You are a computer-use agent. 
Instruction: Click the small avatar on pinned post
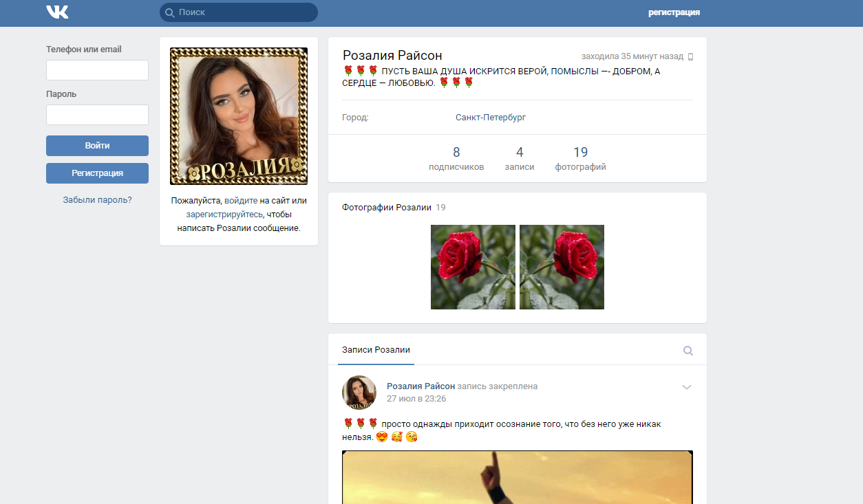pyautogui.click(x=359, y=393)
